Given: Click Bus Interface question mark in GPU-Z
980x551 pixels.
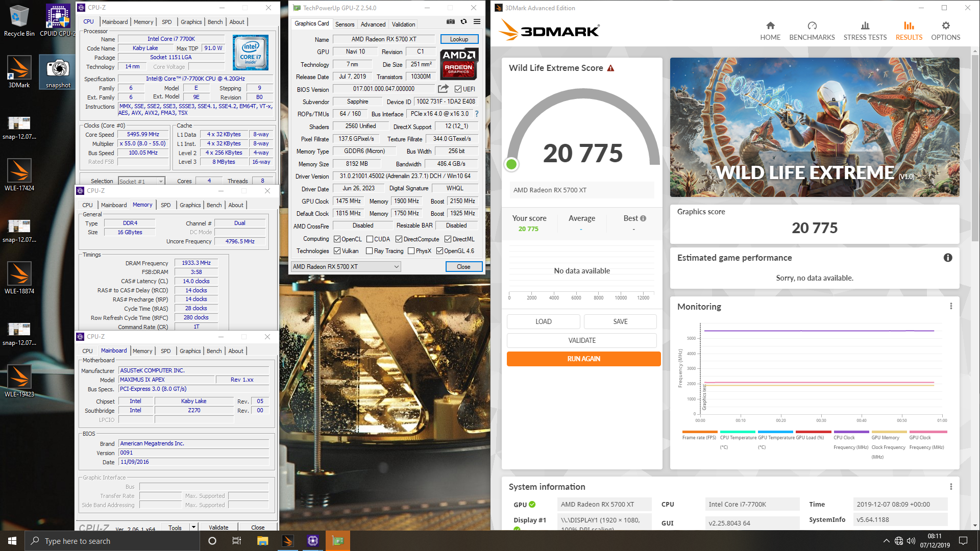Looking at the screenshot, I should point(477,114).
